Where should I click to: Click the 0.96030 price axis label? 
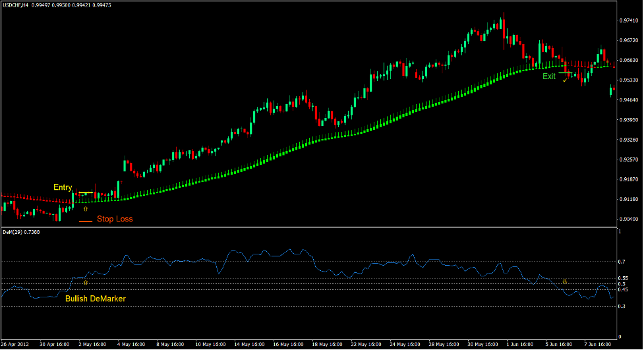[x=628, y=61]
